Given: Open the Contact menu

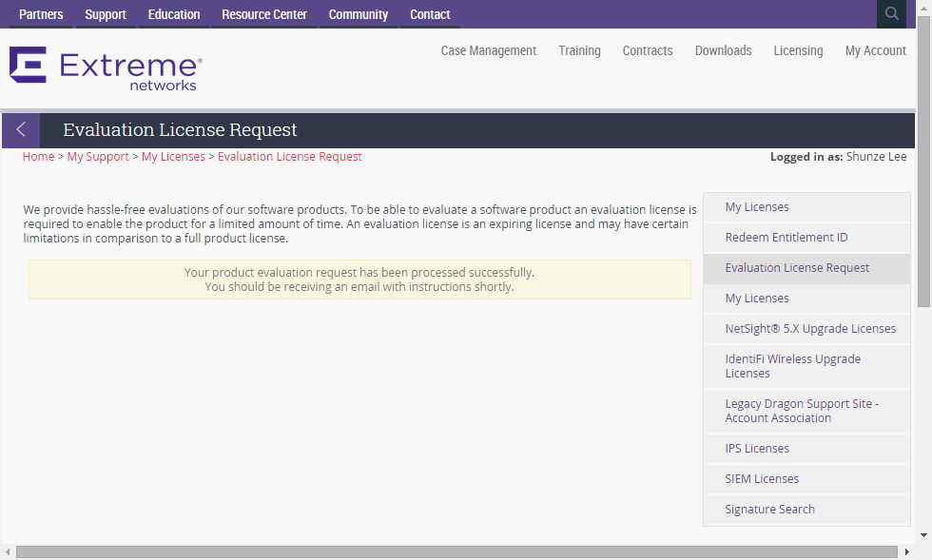Looking at the screenshot, I should 430,14.
